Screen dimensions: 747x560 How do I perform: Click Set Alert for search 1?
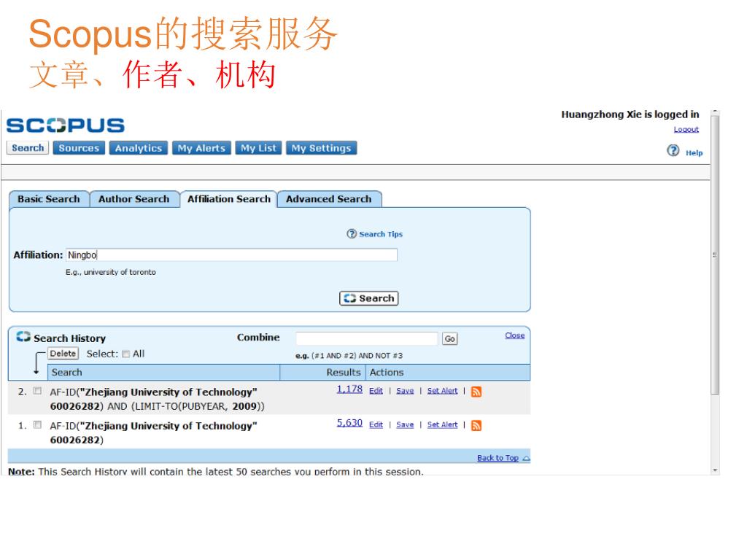pos(442,424)
